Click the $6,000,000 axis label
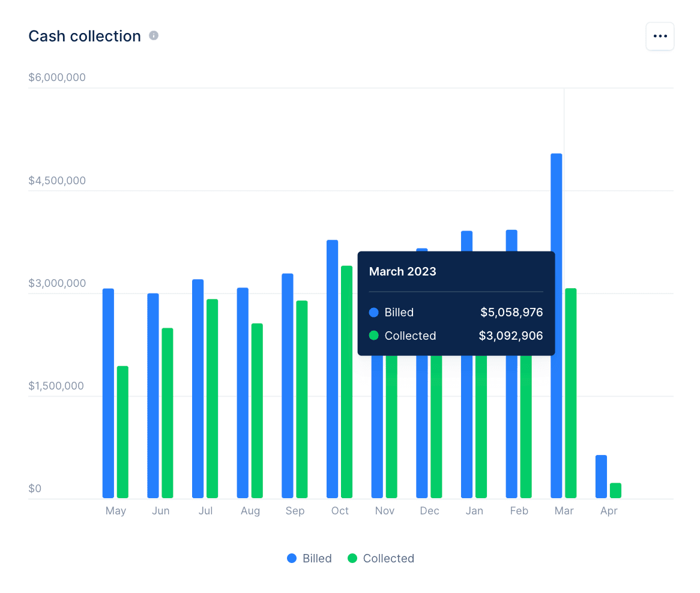700x593 pixels. click(57, 77)
